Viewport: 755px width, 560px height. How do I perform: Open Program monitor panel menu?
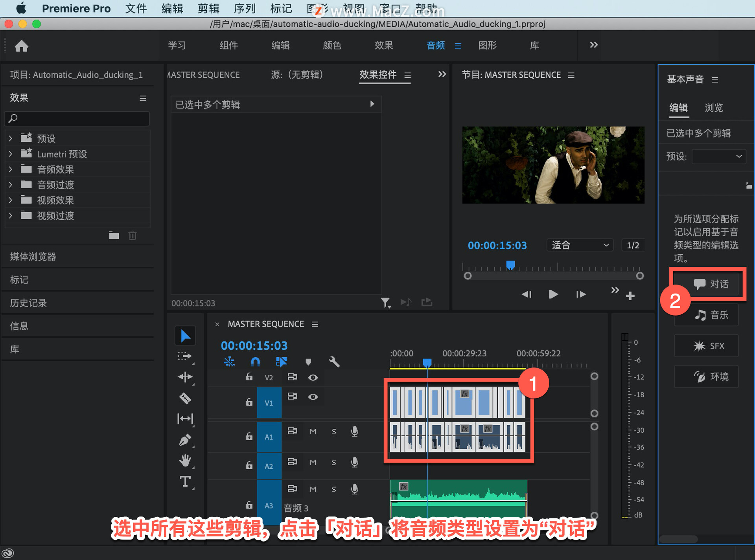coord(571,75)
